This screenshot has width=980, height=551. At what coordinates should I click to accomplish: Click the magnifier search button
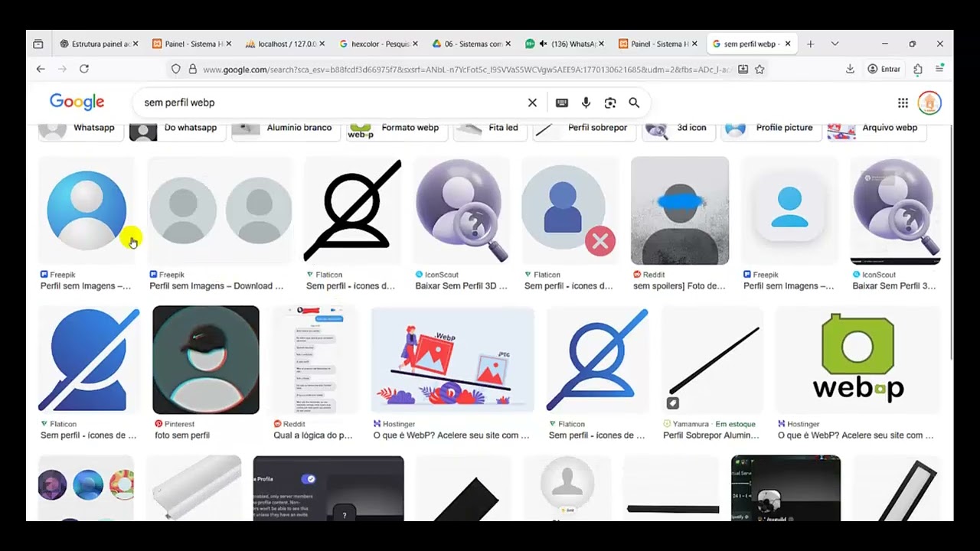[x=634, y=103]
